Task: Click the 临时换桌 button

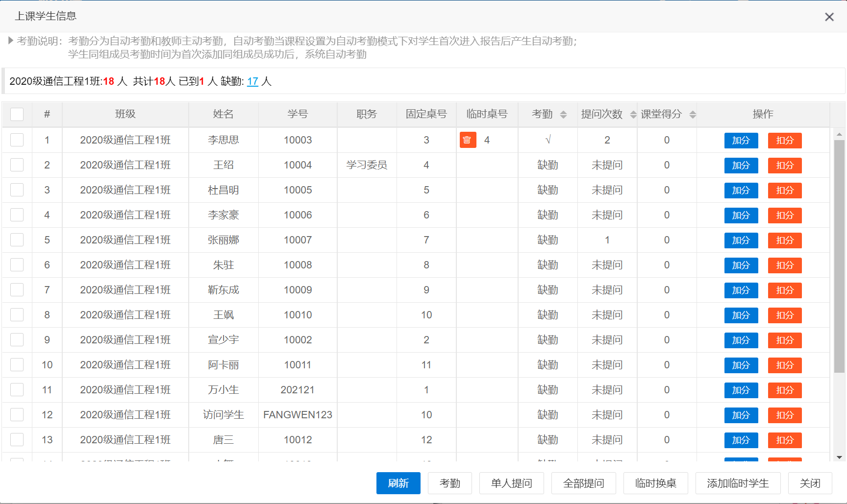Action: tap(655, 483)
